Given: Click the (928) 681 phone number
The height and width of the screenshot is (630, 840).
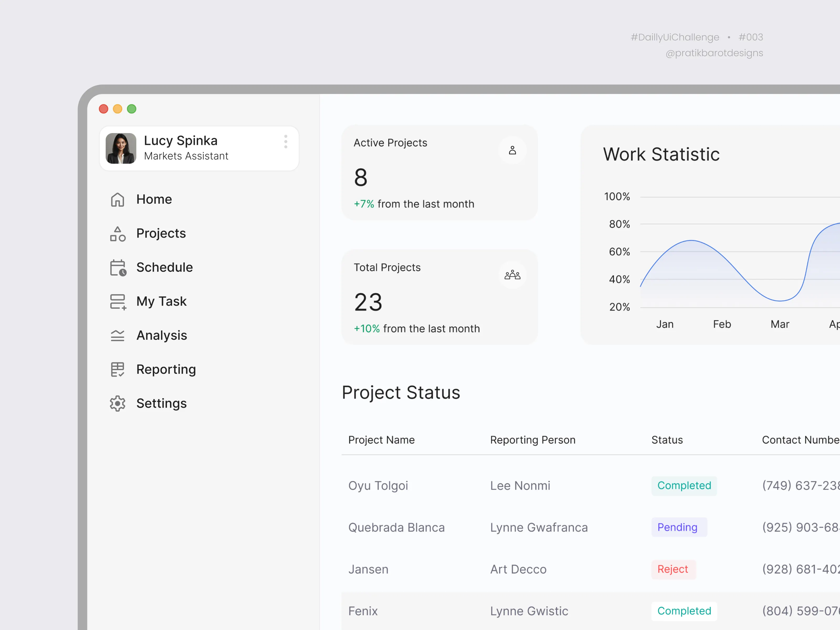Looking at the screenshot, I should click(x=801, y=569).
